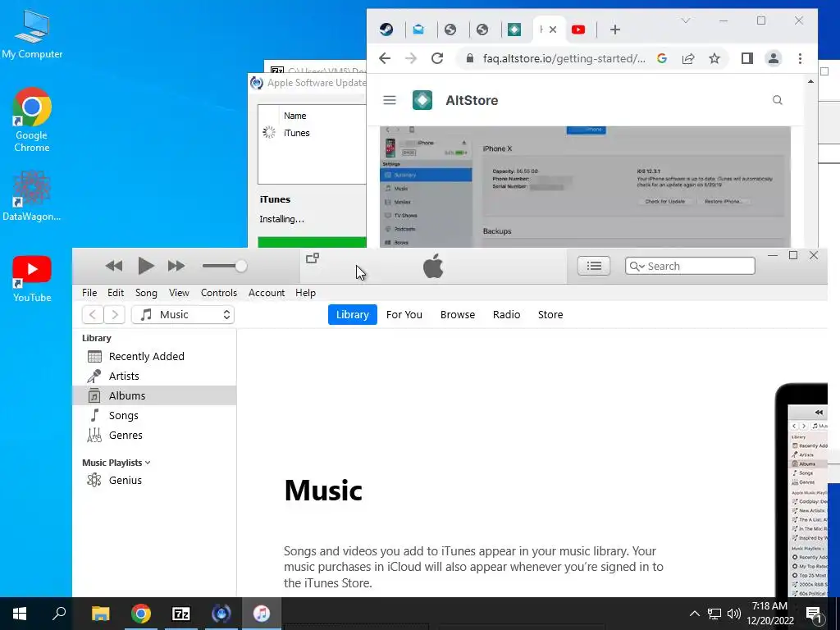Close the active AltStore tab in Chrome

[553, 30]
